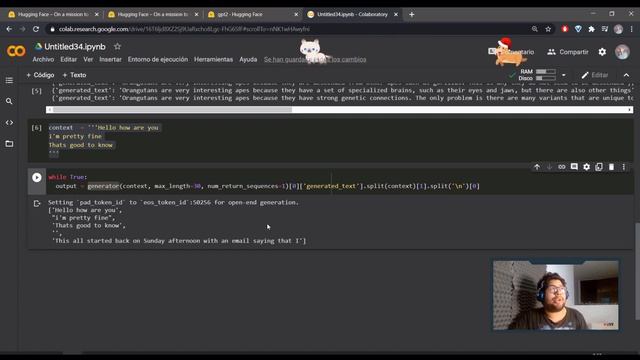Open the find and replace search panel

(x=9, y=101)
